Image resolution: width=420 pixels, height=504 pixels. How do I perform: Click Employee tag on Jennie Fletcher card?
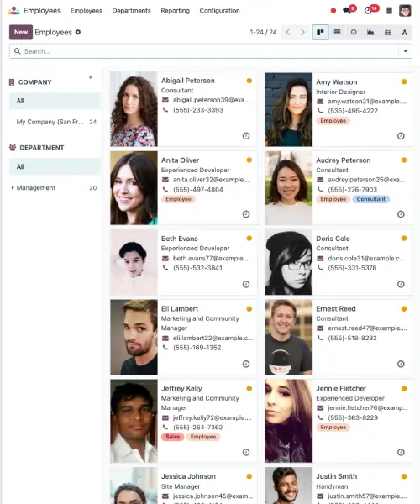[x=333, y=428]
